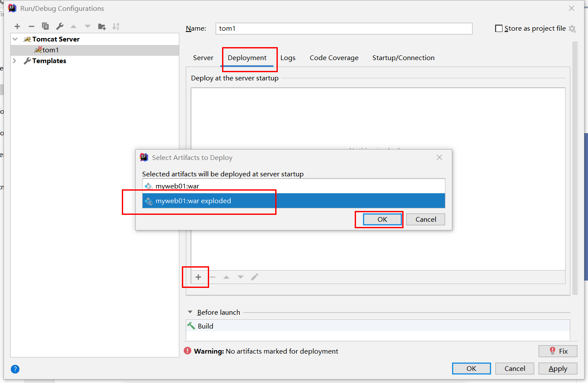Open the help question mark icon
Image resolution: width=588 pixels, height=383 pixels.
tap(15, 369)
